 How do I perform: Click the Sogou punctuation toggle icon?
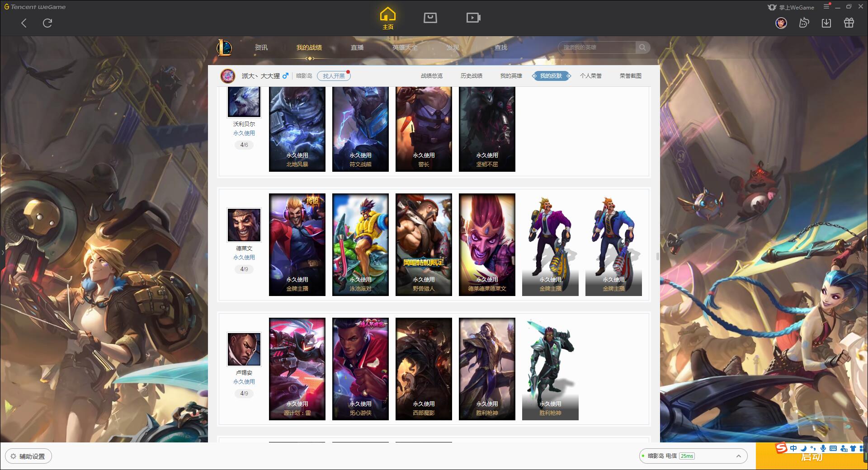[813, 448]
